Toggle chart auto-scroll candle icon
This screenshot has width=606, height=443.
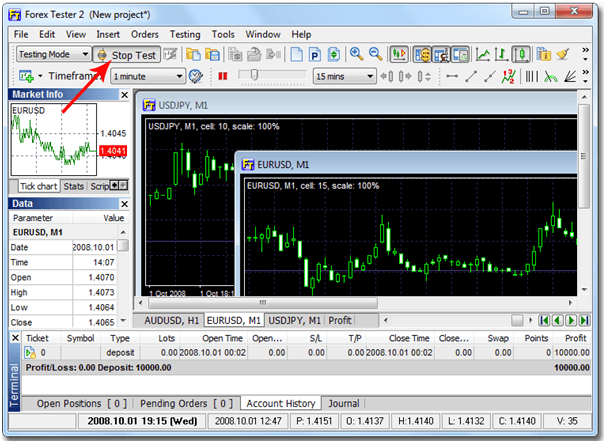[x=398, y=54]
